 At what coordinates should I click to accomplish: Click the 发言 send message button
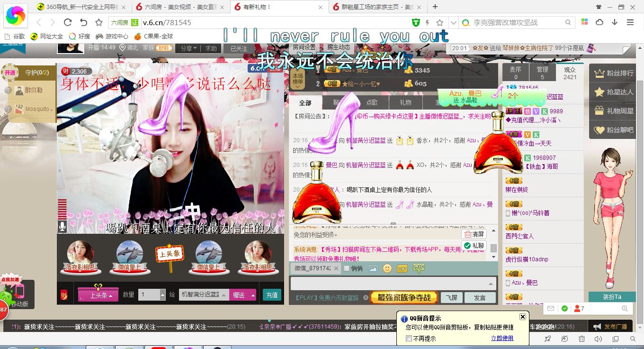[480, 298]
